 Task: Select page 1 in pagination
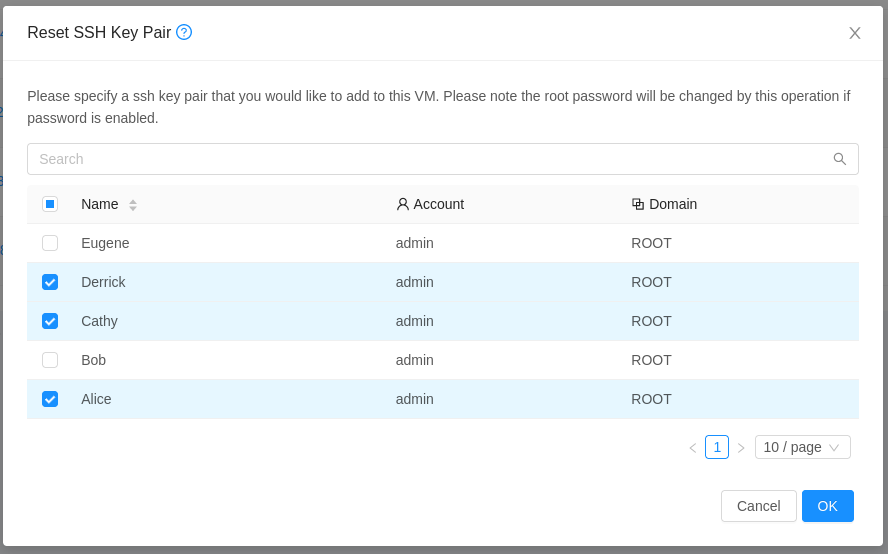tap(717, 447)
